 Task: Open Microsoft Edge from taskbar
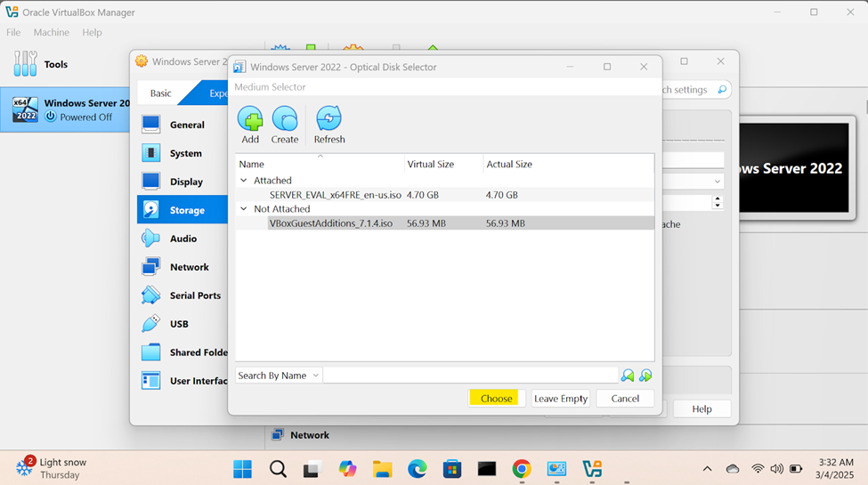click(x=417, y=469)
